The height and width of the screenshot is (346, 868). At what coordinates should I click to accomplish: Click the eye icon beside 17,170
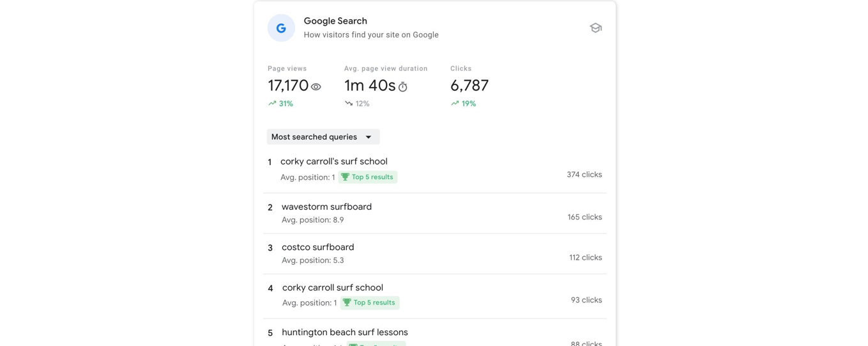pyautogui.click(x=316, y=87)
